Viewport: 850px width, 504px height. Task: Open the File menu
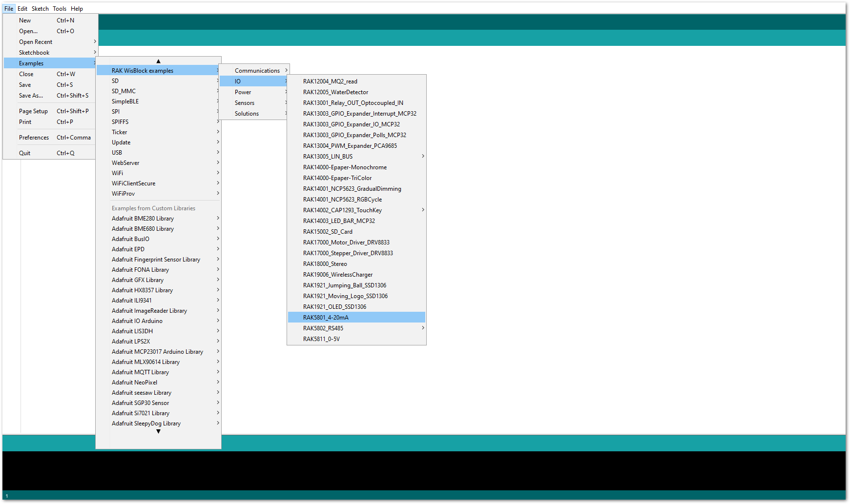[9, 8]
